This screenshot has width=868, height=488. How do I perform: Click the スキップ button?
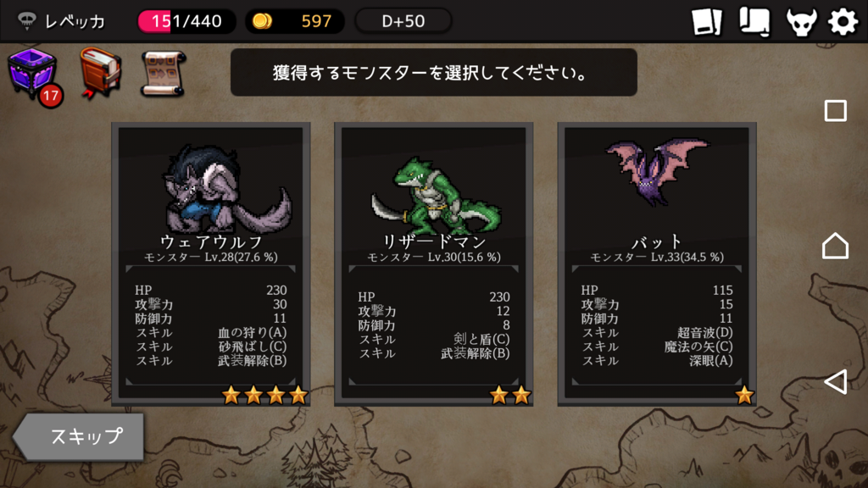pyautogui.click(x=79, y=436)
